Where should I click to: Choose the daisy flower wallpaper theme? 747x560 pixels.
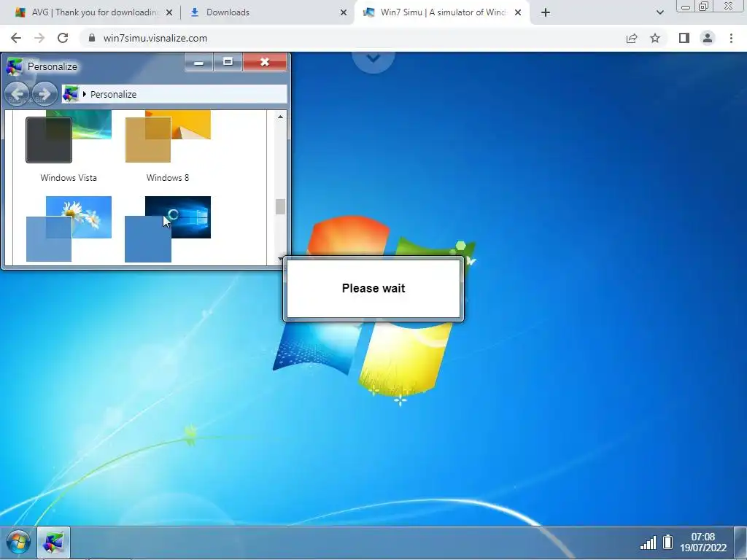tap(69, 229)
